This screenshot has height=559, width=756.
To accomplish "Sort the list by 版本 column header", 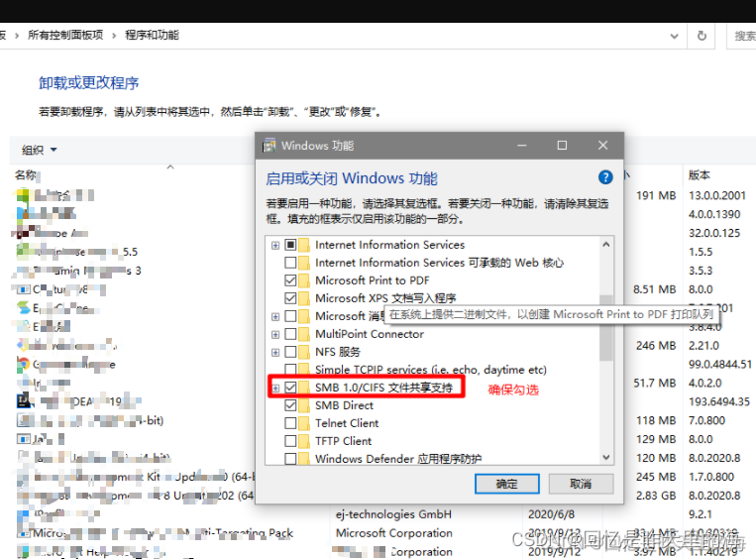I will (700, 174).
